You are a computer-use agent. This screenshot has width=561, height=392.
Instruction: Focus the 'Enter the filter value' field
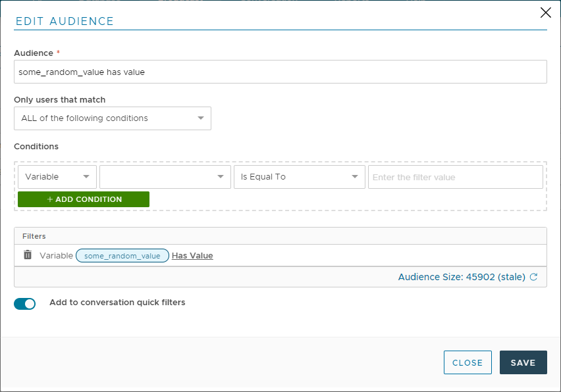coord(455,177)
